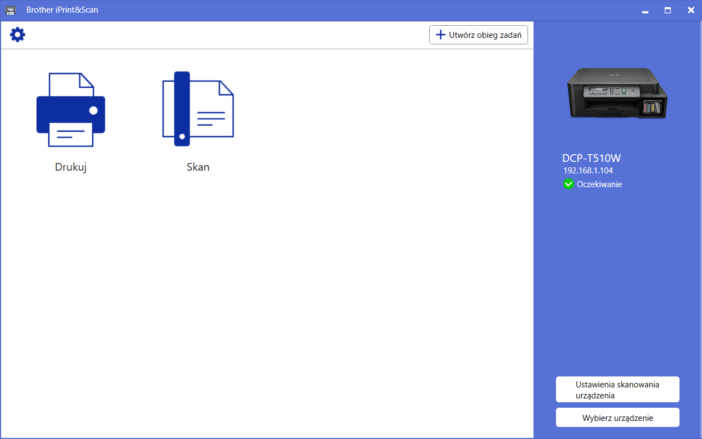
Task: Open the Drukuj printer icon
Action: point(71,110)
